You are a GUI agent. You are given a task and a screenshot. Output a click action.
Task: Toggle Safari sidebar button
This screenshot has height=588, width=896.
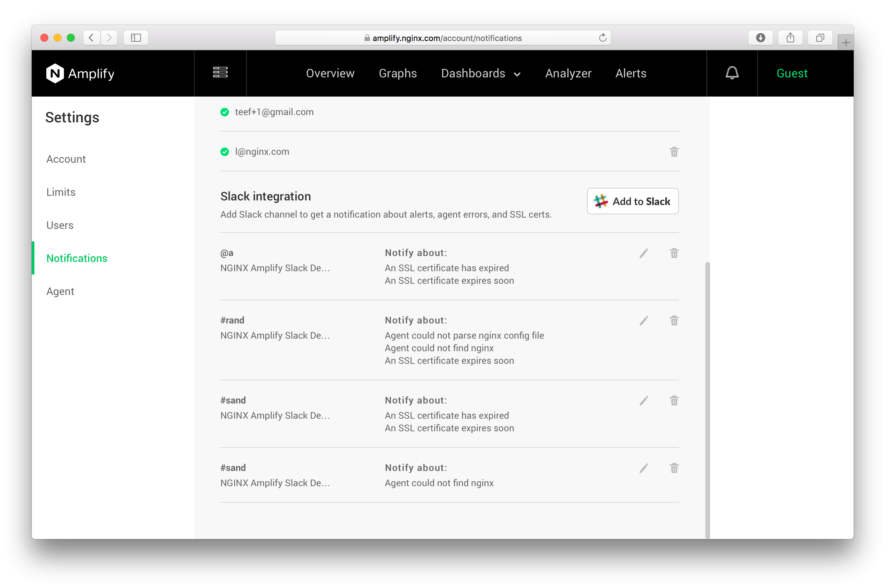click(x=136, y=38)
